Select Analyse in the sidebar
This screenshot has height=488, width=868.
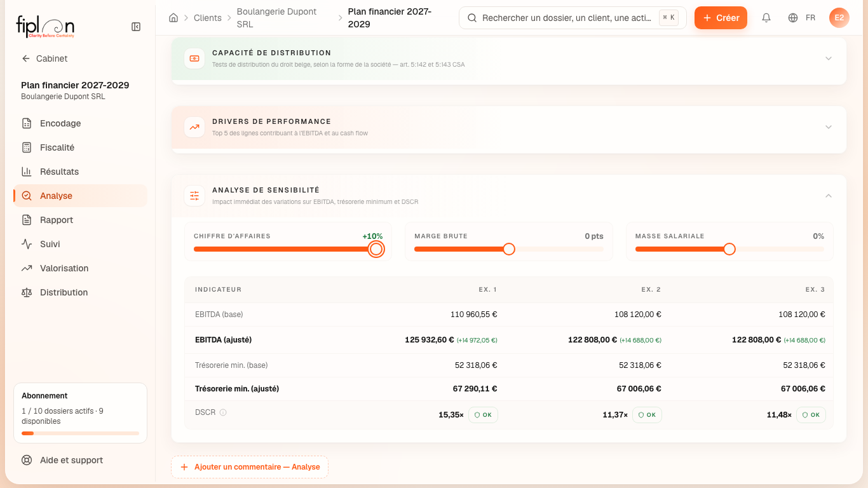click(x=80, y=196)
